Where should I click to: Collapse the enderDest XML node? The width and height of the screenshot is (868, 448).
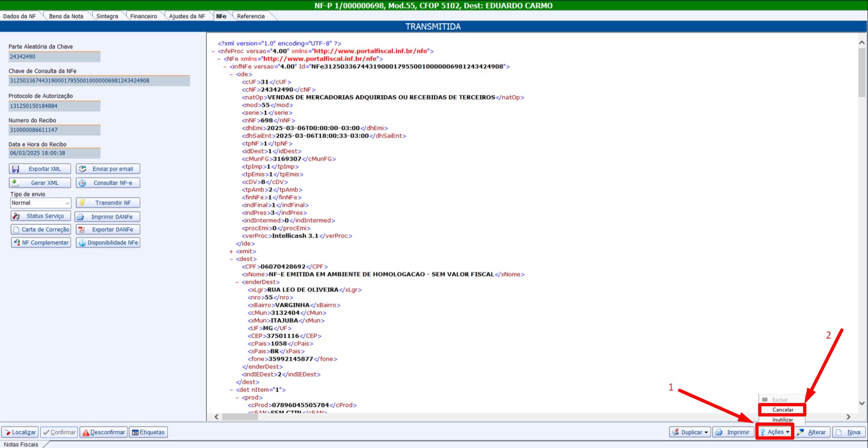point(237,282)
